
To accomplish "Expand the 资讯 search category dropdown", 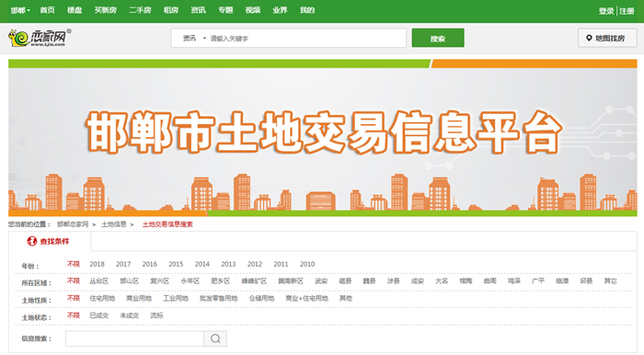I will point(194,39).
